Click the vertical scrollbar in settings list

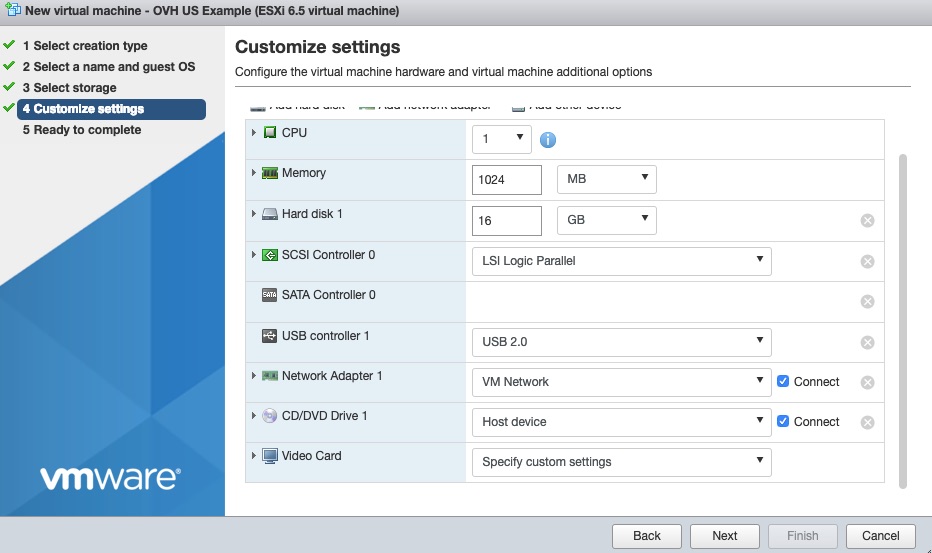[904, 320]
